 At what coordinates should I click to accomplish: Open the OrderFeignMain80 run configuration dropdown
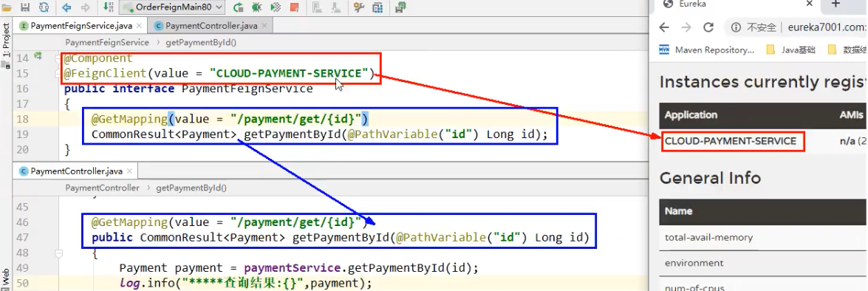pyautogui.click(x=172, y=7)
